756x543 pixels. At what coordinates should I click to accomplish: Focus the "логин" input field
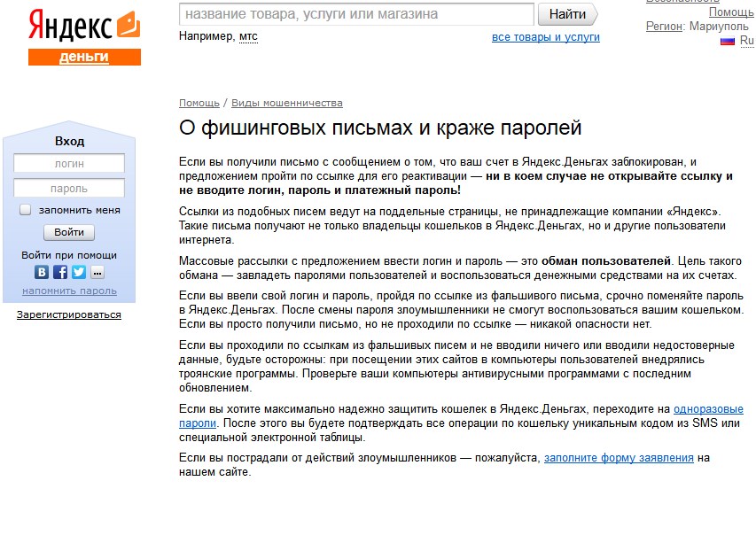[69, 163]
